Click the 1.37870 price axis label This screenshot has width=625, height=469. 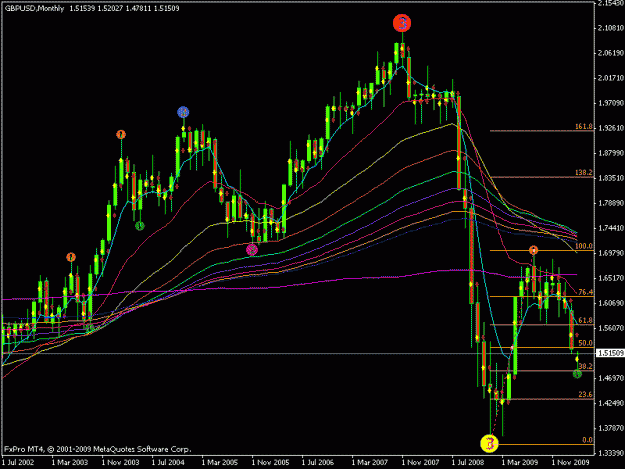pyautogui.click(x=611, y=428)
